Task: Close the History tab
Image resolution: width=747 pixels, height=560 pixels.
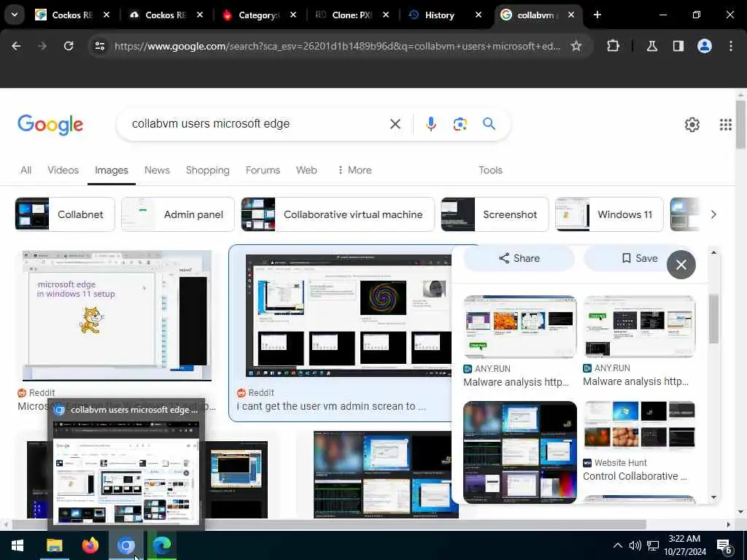Action: [478, 15]
